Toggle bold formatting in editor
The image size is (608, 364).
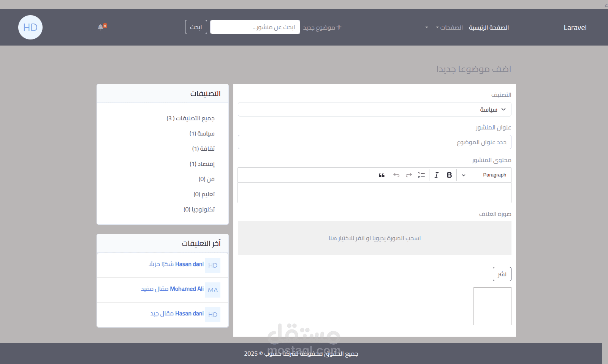[449, 175]
